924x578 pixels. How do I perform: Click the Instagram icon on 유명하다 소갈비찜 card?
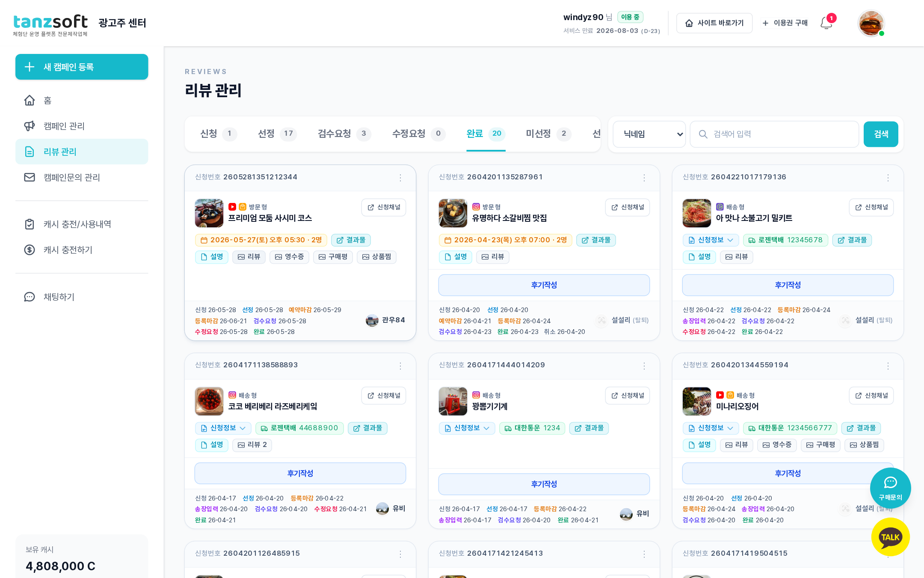[476, 207]
